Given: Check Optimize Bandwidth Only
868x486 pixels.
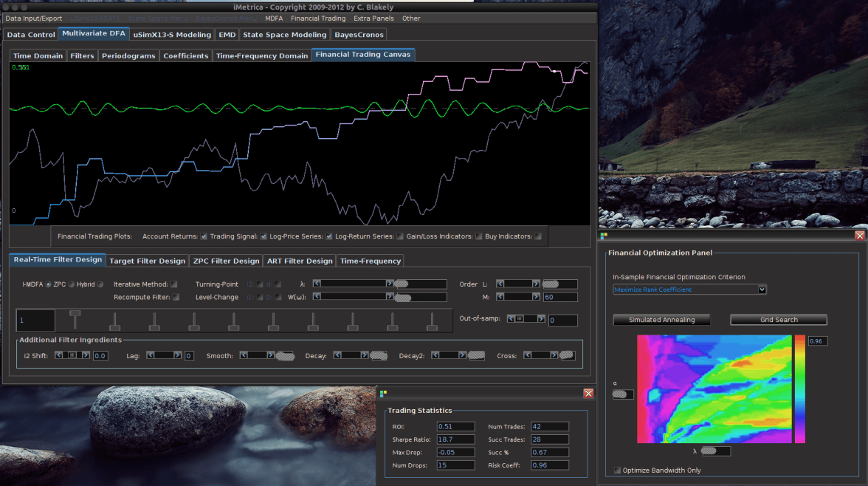Looking at the screenshot, I should click(617, 470).
